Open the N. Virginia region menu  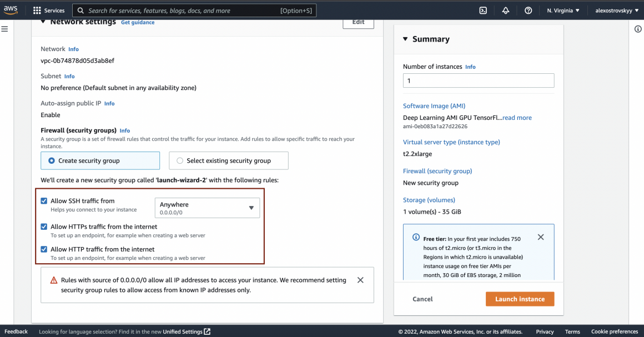(563, 11)
